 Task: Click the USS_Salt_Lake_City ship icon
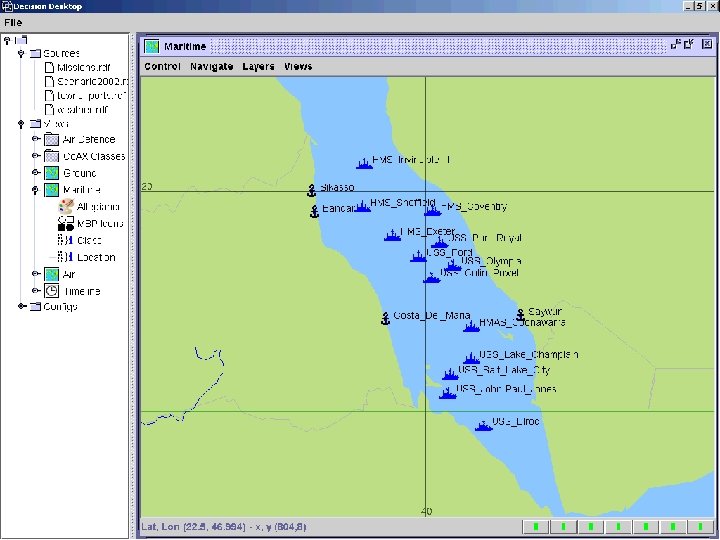tap(450, 374)
